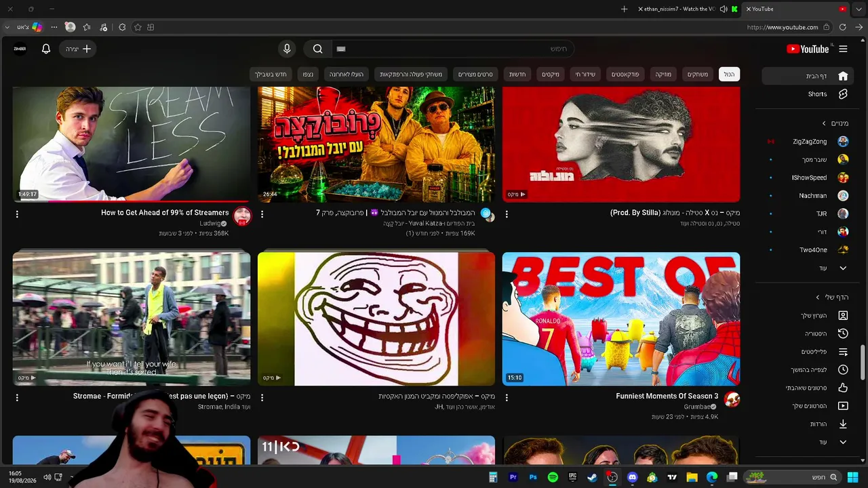The width and height of the screenshot is (868, 488).
Task: Click the search magnifier button
Action: 317,49
